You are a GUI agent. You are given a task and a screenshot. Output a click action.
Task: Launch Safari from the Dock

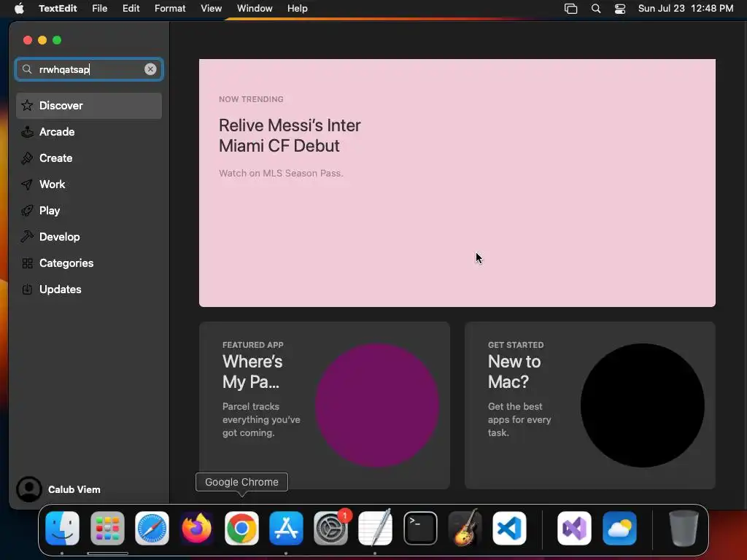(x=152, y=528)
